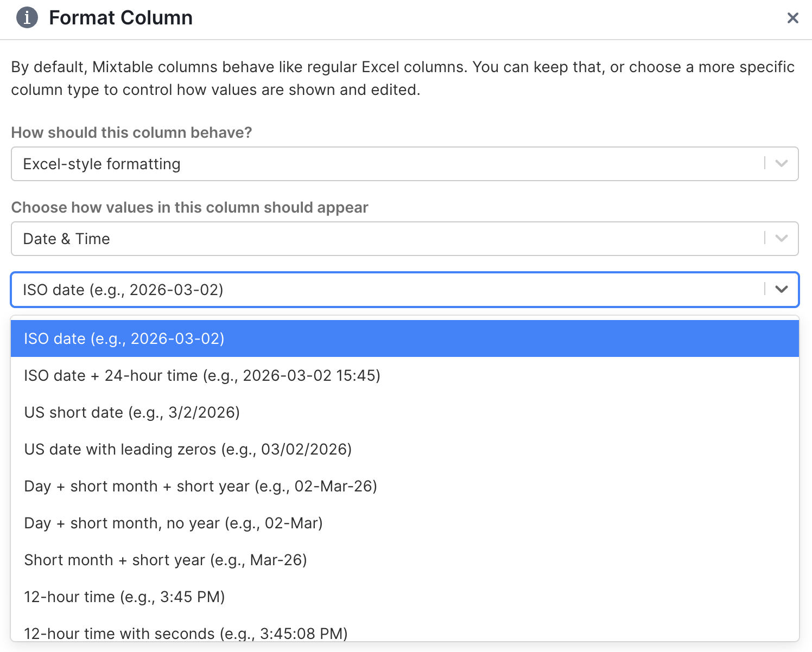Click the info icon next to Format Column
This screenshot has width=812, height=652.
(27, 18)
